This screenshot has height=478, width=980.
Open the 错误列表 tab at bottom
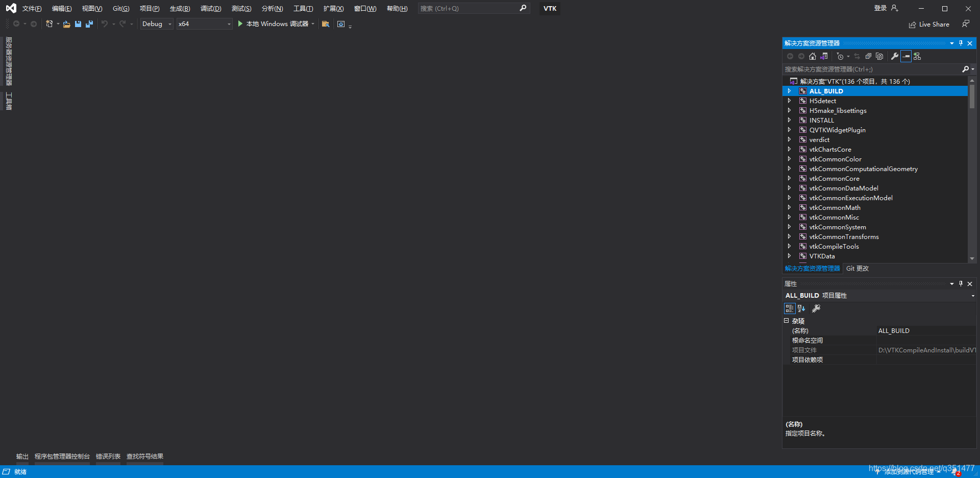[108, 457]
